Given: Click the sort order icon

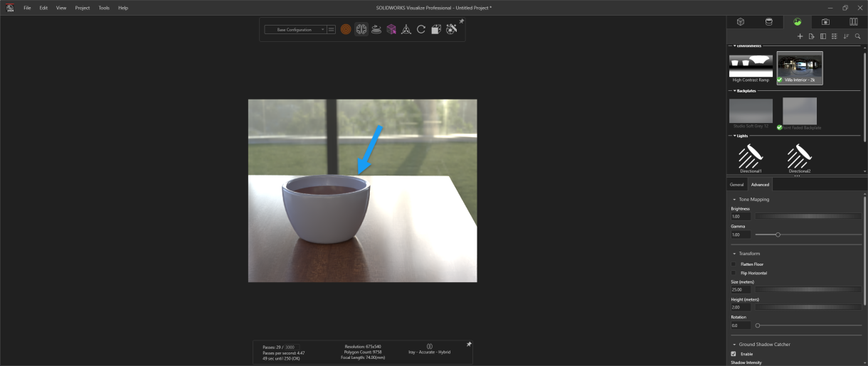Looking at the screenshot, I should tap(846, 36).
